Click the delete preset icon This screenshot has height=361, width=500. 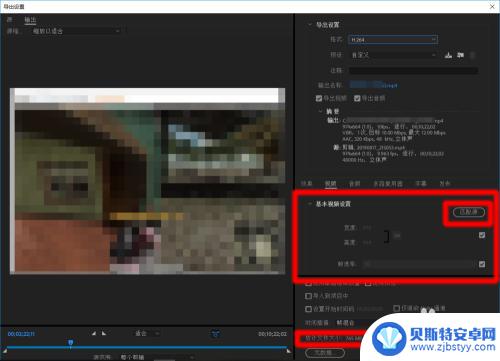tap(472, 55)
